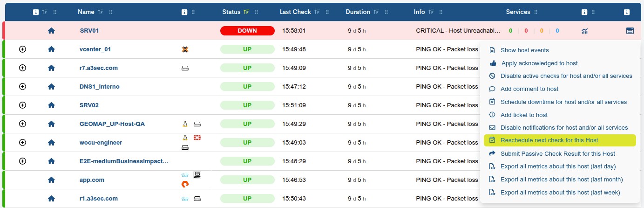Open the actions menu icon for SRV01

tap(630, 31)
